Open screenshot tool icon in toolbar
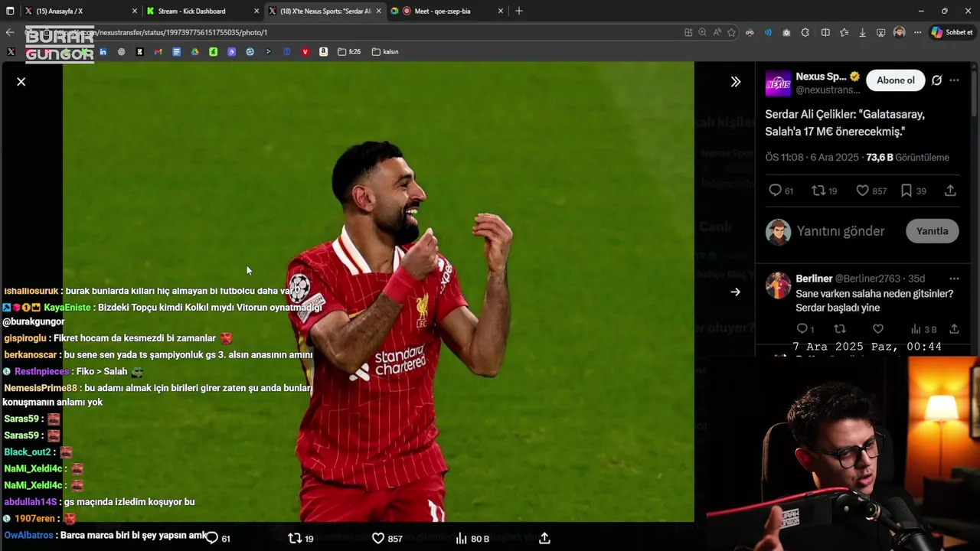The height and width of the screenshot is (551, 980). point(880,32)
